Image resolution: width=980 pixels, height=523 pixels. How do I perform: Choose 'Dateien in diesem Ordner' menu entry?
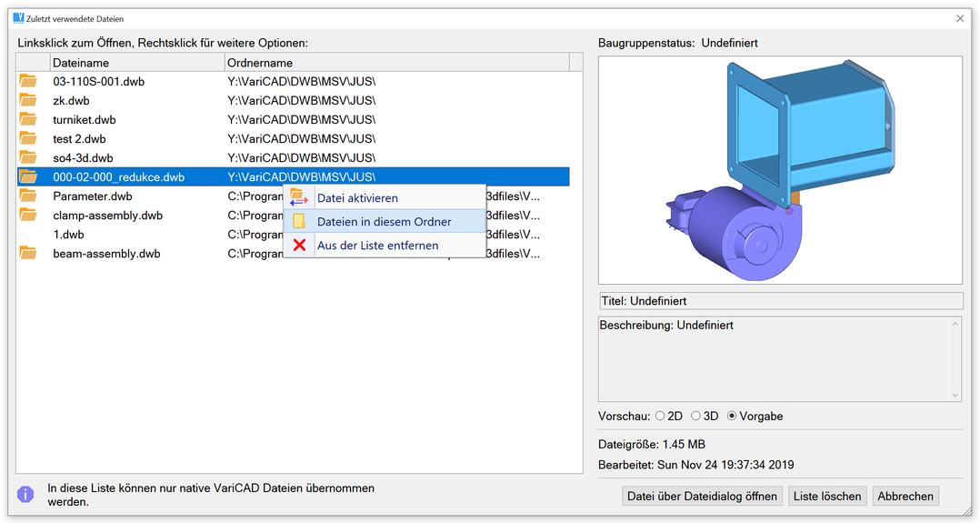[384, 221]
